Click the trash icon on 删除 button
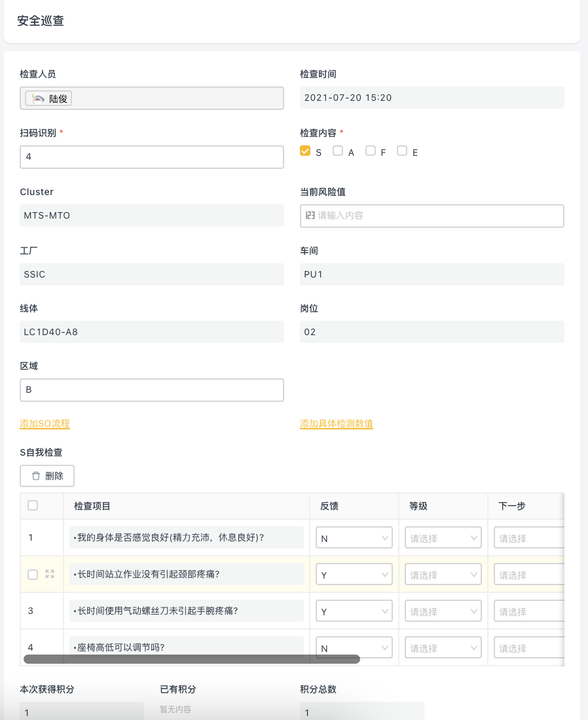 click(x=36, y=476)
